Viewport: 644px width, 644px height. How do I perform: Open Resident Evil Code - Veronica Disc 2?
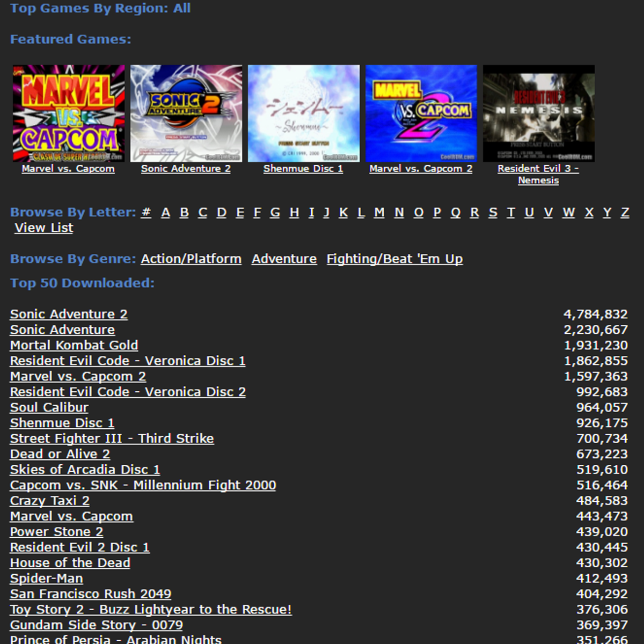pyautogui.click(x=128, y=392)
